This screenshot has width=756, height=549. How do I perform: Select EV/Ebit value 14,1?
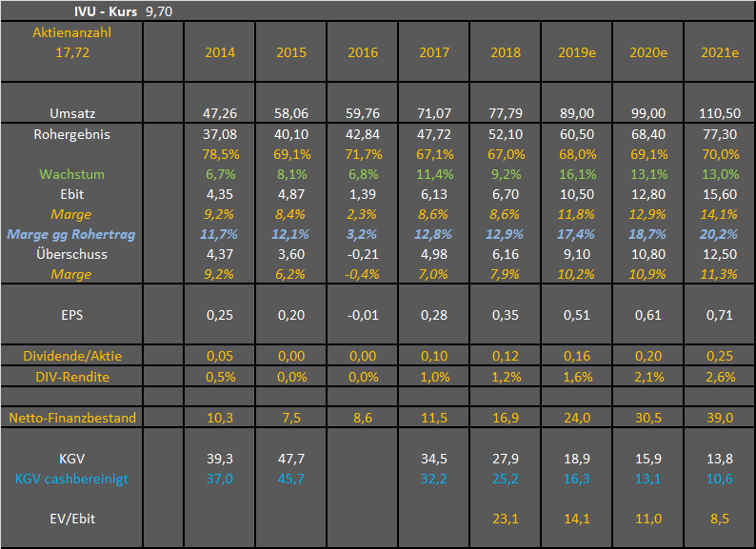coord(577,519)
